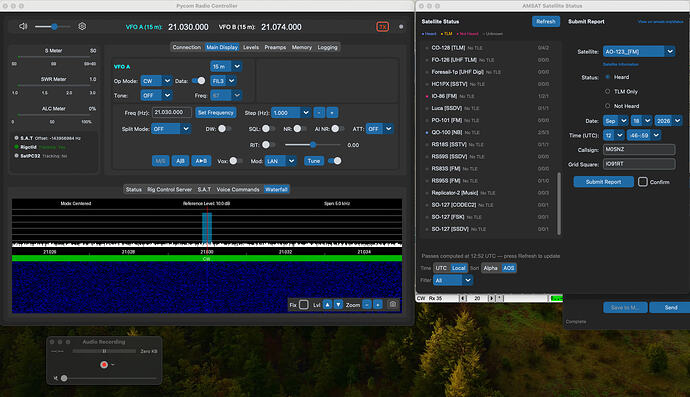Open the FIL3 filter dropdown
Screen dimensions: 690x397
point(224,81)
